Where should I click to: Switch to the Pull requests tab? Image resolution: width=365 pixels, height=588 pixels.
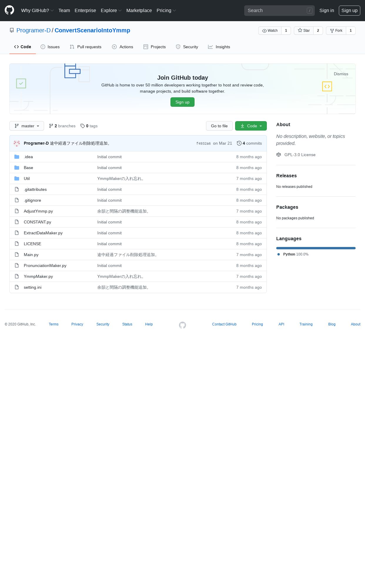(86, 47)
